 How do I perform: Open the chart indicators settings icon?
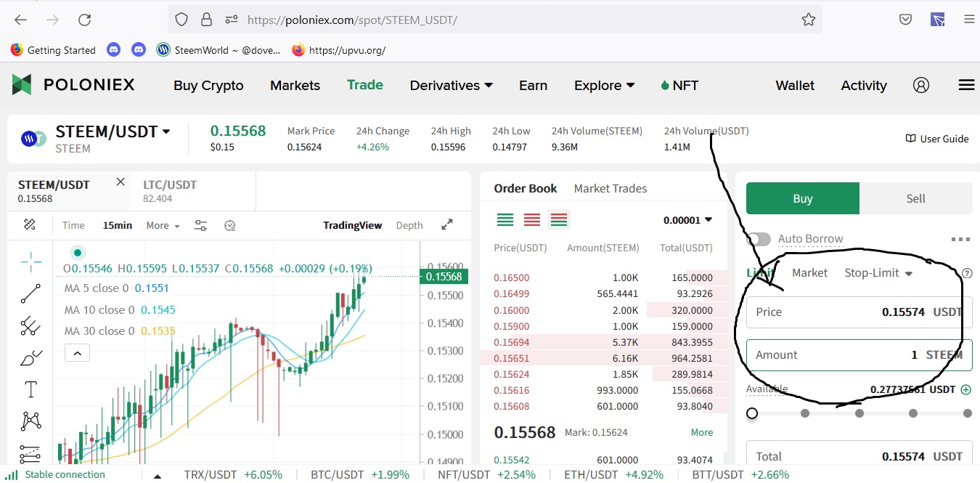201,225
